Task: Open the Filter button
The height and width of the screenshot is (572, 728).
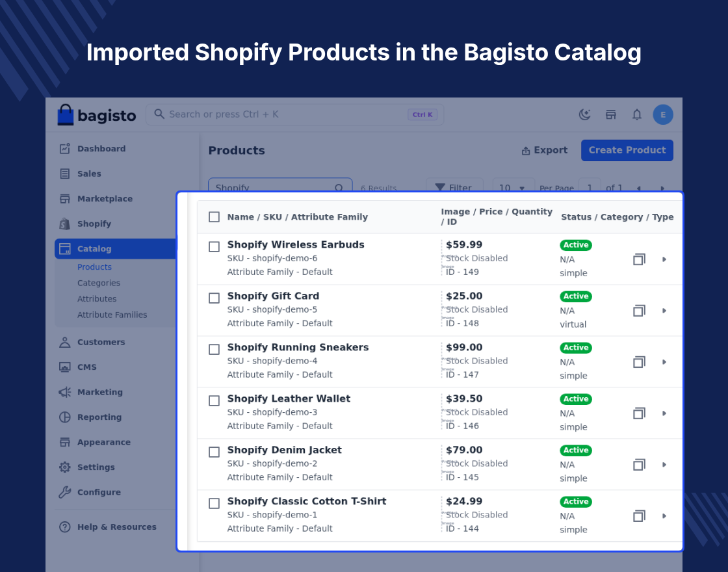Action: tap(454, 186)
